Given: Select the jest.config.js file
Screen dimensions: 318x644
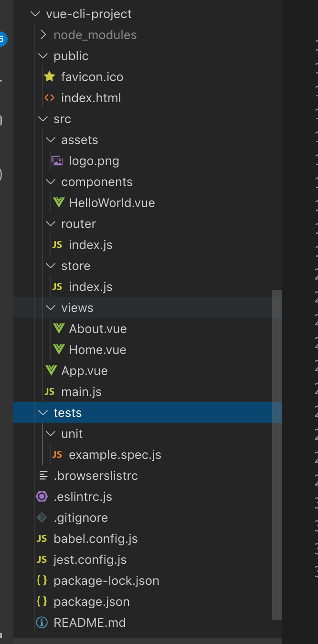Looking at the screenshot, I should click(x=90, y=560).
